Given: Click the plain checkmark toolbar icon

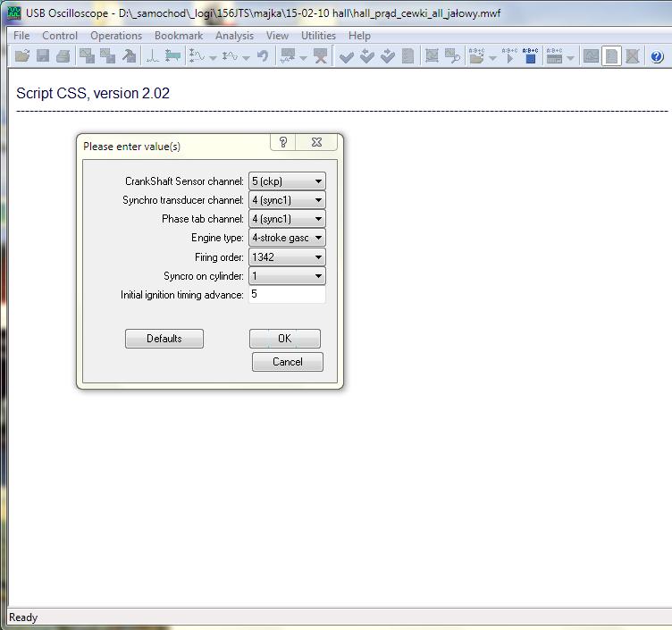Looking at the screenshot, I should pyautogui.click(x=347, y=57).
